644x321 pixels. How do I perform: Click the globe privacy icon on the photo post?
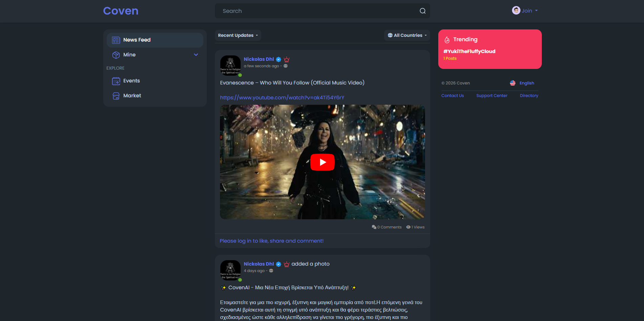tap(271, 271)
